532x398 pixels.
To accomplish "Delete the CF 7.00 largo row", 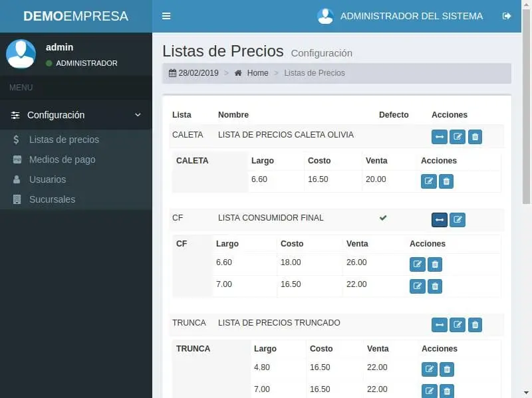I will [435, 286].
